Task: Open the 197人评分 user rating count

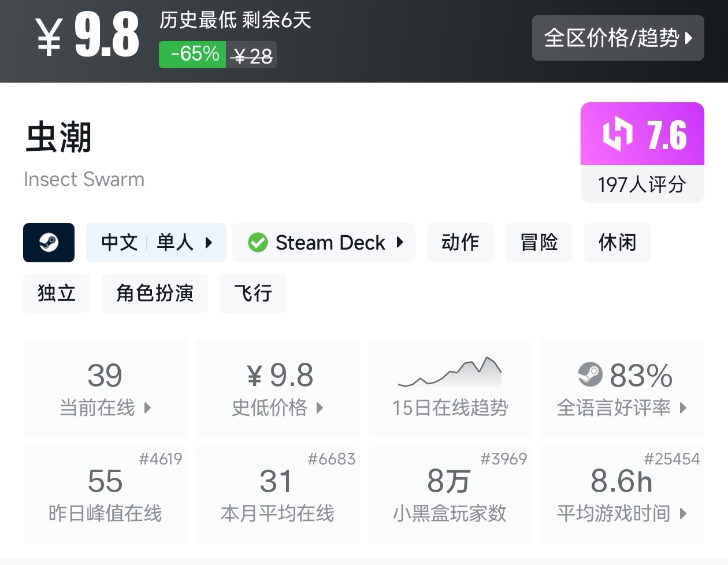Action: click(642, 185)
